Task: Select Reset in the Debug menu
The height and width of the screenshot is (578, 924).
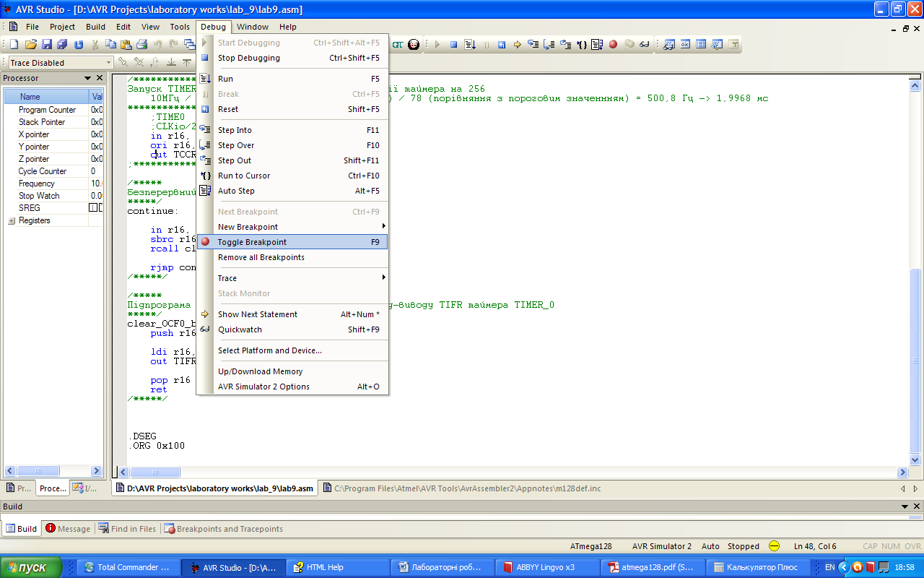Action: pyautogui.click(x=292, y=109)
